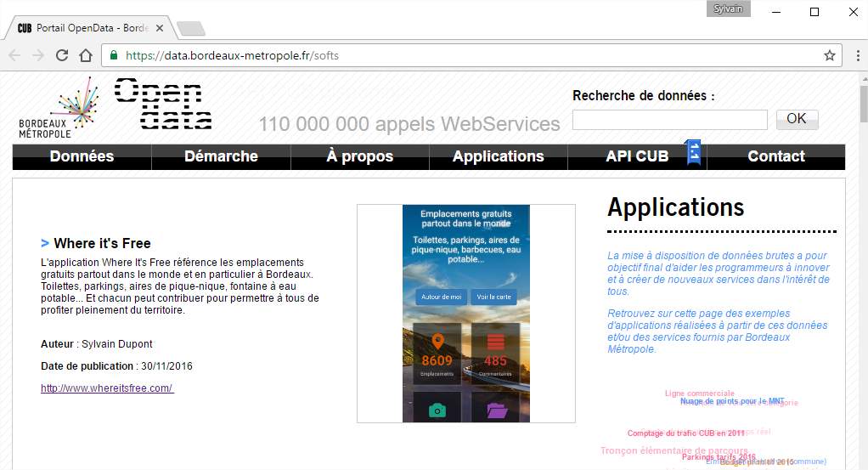The width and height of the screenshot is (868, 470).
Task: Open the whereitsfree.com link
Action: (x=107, y=388)
